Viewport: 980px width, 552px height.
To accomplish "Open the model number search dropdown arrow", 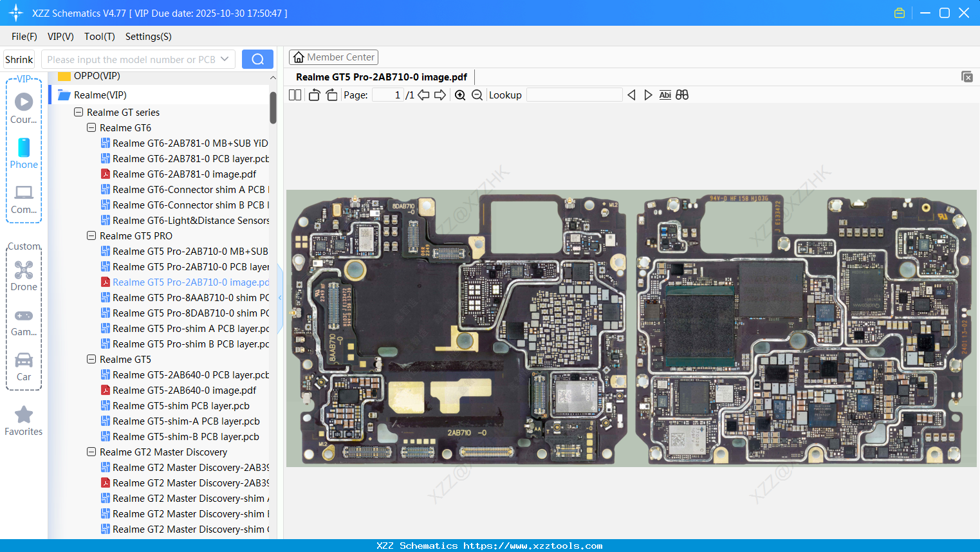I will click(225, 59).
